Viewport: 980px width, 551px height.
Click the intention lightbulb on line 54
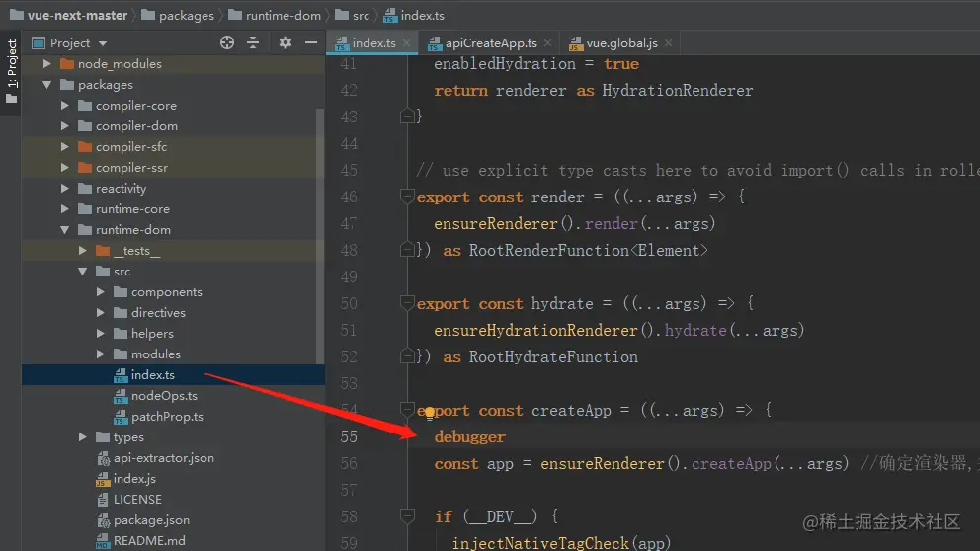430,412
